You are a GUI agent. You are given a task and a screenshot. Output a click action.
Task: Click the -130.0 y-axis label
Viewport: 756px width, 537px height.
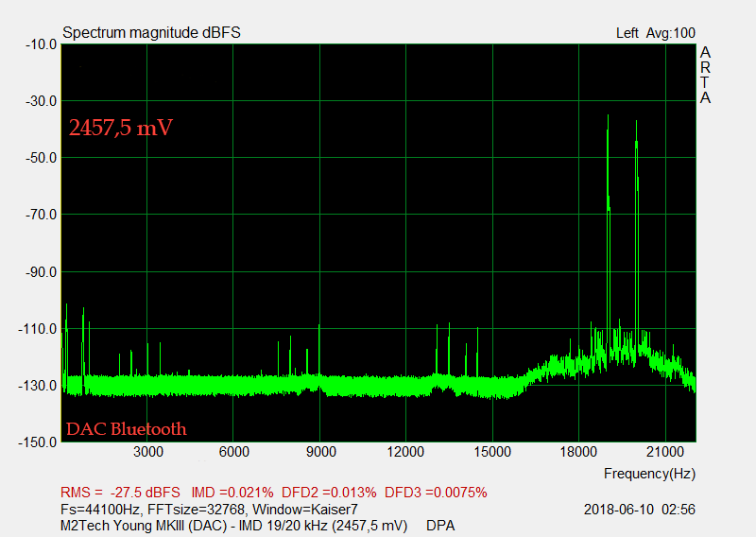click(x=38, y=386)
